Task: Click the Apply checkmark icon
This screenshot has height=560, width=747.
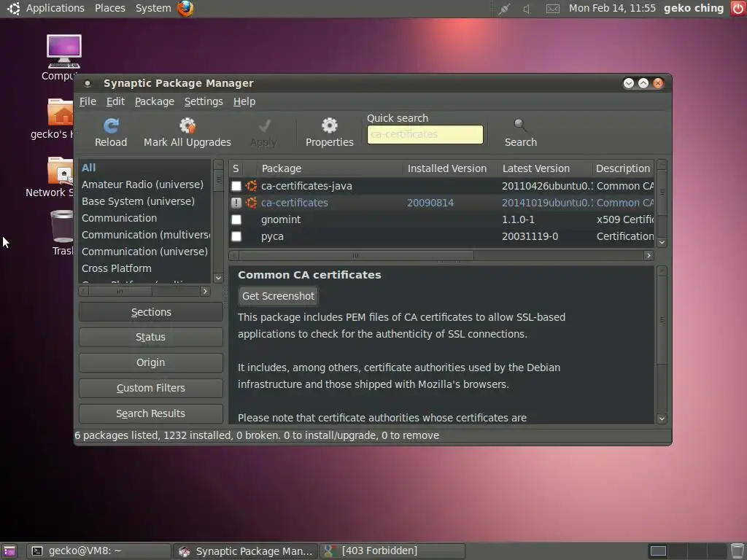Action: pyautogui.click(x=264, y=125)
